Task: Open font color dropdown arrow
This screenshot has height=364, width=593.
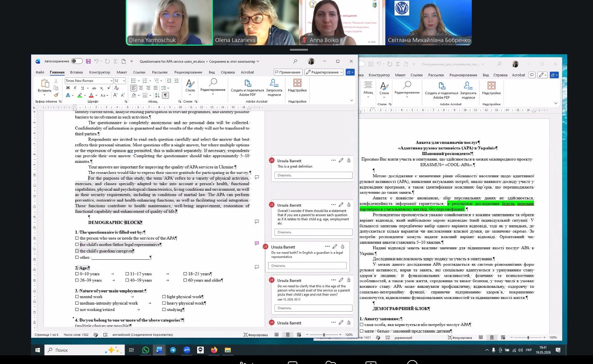Action: [96, 95]
